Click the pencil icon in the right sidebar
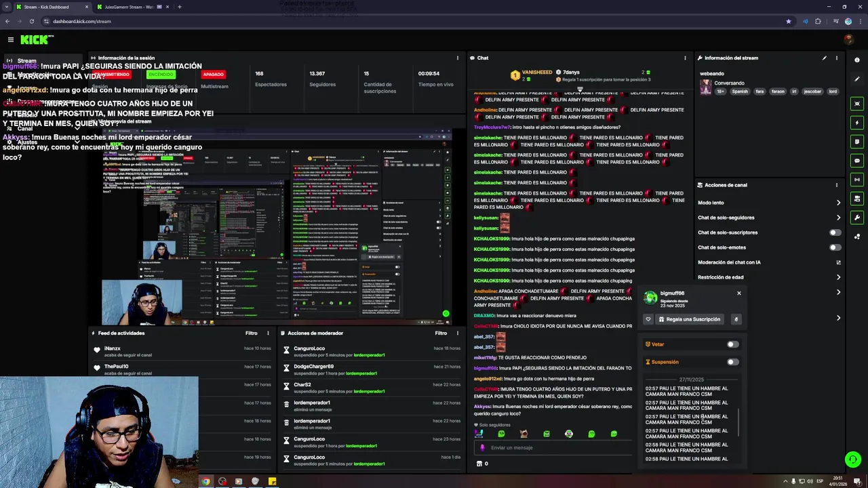The image size is (868, 488). [857, 79]
